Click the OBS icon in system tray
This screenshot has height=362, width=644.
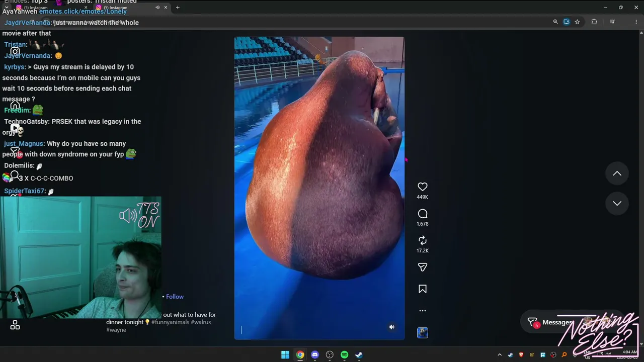click(x=553, y=355)
